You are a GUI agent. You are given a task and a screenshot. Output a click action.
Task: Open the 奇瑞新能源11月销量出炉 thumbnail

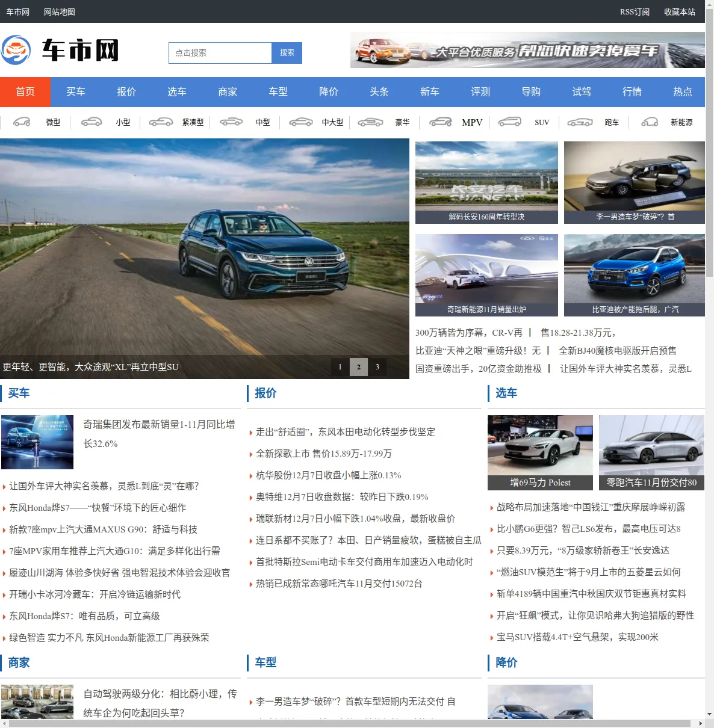point(486,275)
